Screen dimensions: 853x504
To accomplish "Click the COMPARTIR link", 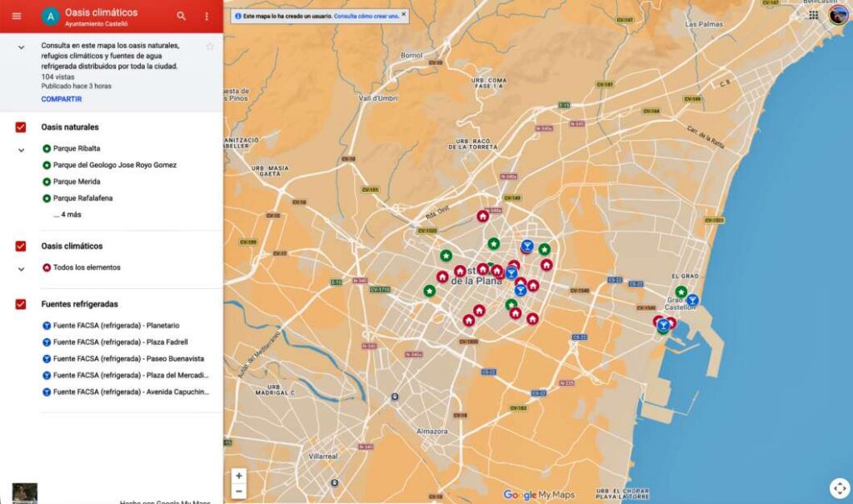I will click(62, 99).
